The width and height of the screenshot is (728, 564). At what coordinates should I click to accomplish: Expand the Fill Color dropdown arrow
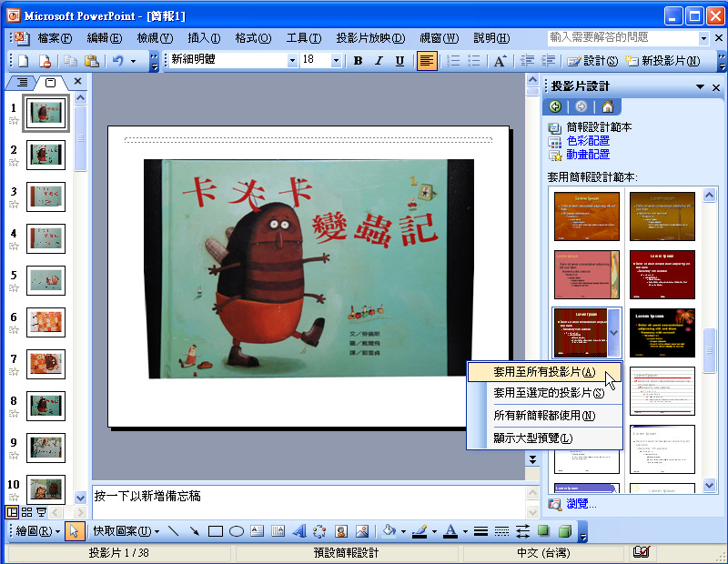[x=403, y=531]
